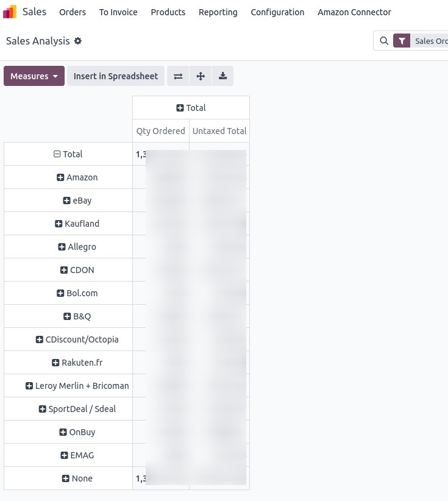448x501 pixels.
Task: Expand the Total column header
Action: [191, 108]
